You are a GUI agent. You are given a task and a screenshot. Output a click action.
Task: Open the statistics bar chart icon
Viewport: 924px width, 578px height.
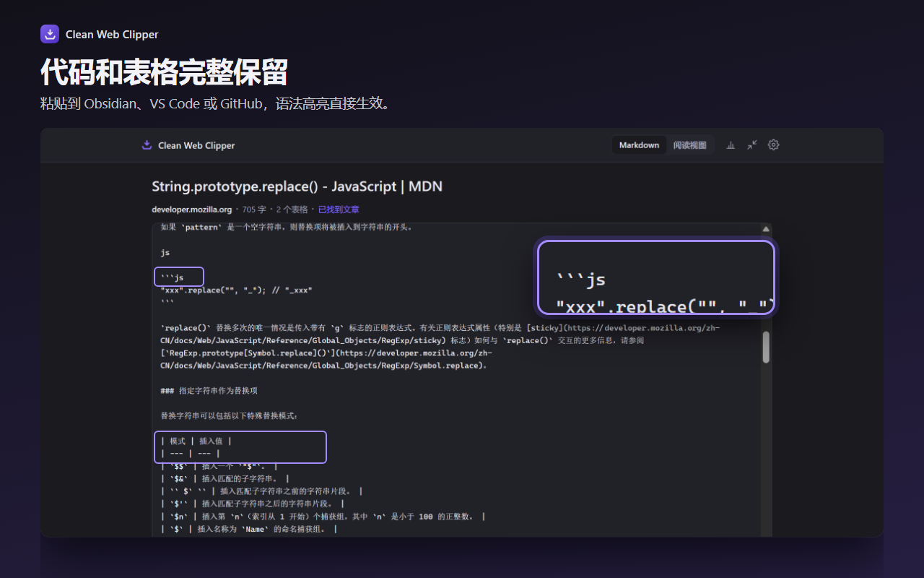(x=731, y=144)
